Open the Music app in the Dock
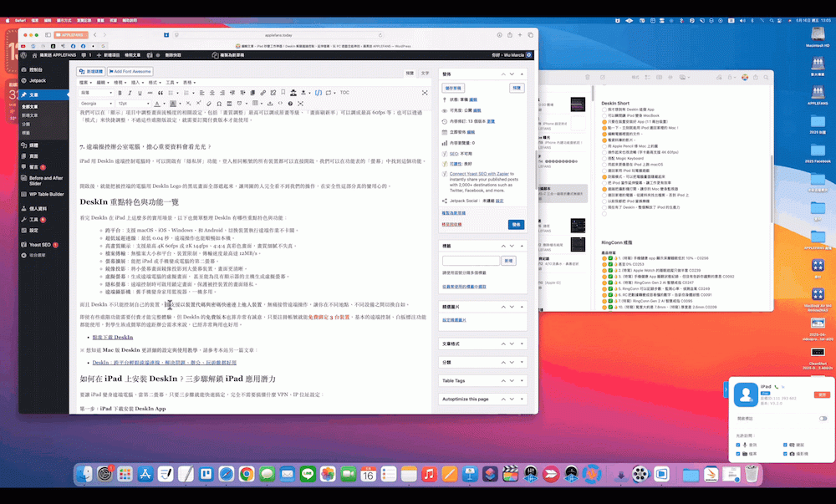The height and width of the screenshot is (504, 836). pos(430,475)
